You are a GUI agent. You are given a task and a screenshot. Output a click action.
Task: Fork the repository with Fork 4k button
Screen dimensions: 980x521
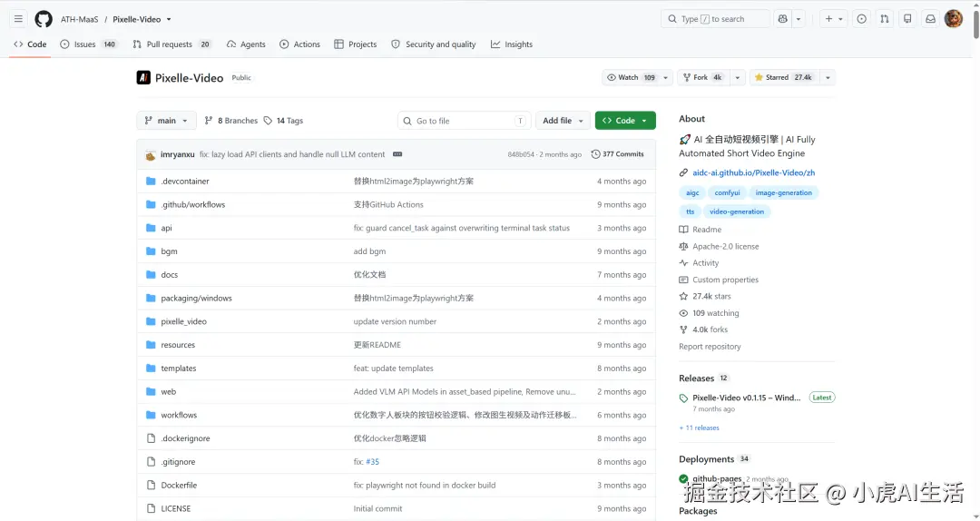pyautogui.click(x=704, y=77)
